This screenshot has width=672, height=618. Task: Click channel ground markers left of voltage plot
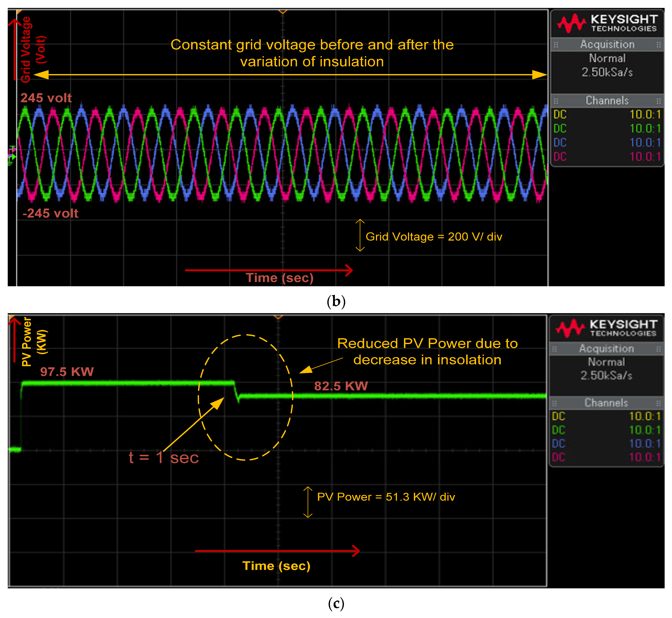(12, 155)
